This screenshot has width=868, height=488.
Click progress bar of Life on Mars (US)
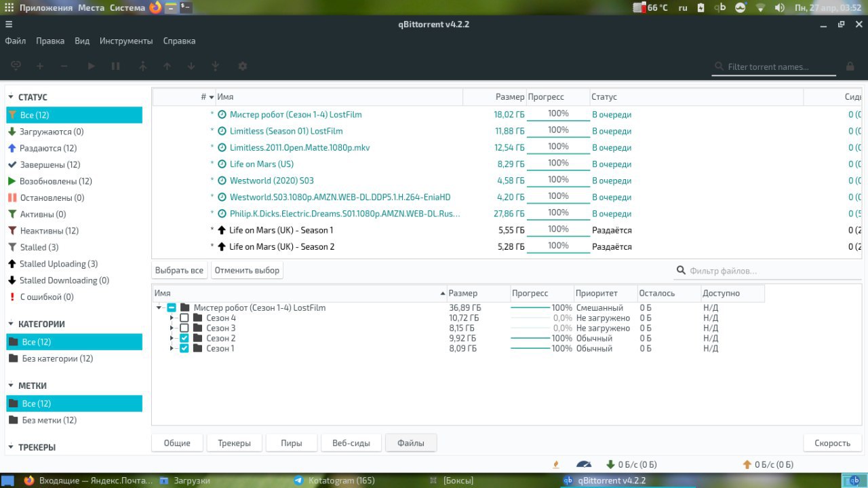(558, 164)
